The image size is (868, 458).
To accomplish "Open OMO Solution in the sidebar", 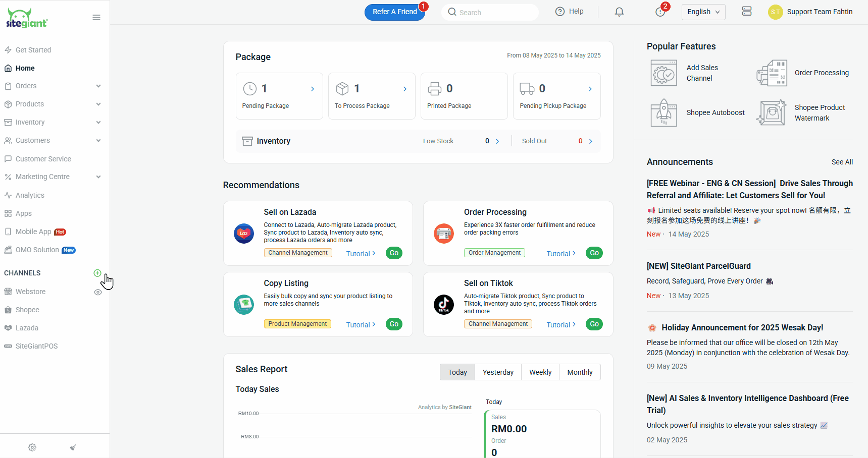I will pyautogui.click(x=37, y=250).
